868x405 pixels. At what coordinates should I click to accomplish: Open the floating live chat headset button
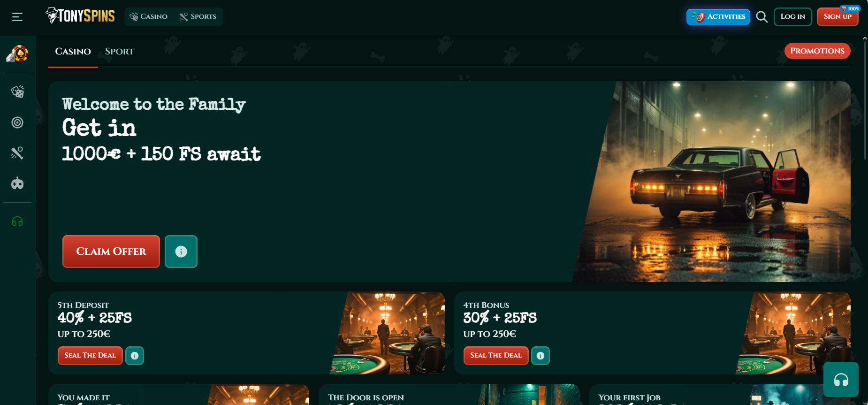(x=841, y=379)
